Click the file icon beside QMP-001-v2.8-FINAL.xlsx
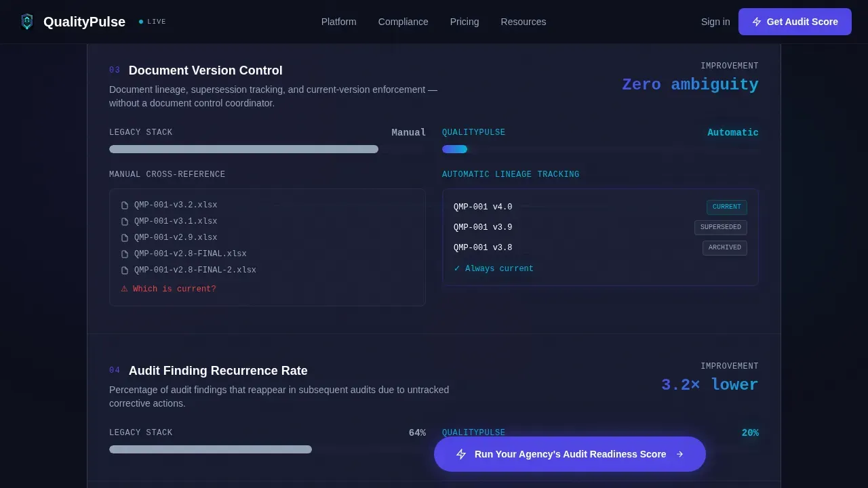 point(125,254)
